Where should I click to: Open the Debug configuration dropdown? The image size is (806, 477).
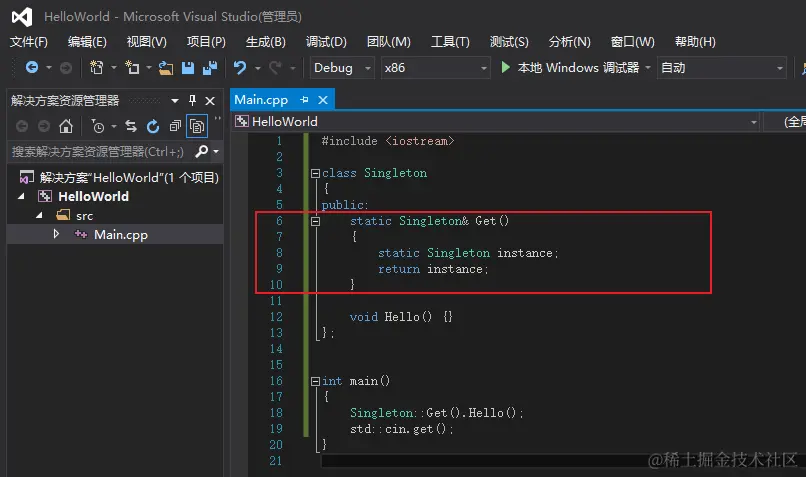(x=342, y=68)
